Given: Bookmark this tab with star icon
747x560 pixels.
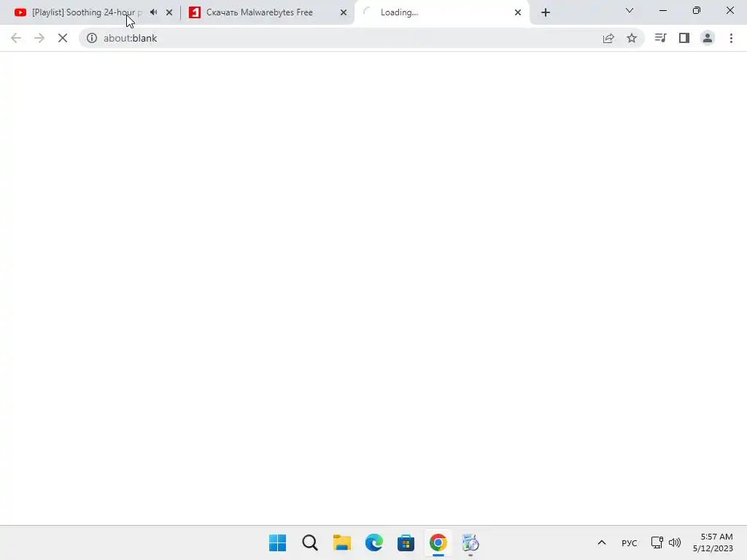Looking at the screenshot, I should 632,38.
